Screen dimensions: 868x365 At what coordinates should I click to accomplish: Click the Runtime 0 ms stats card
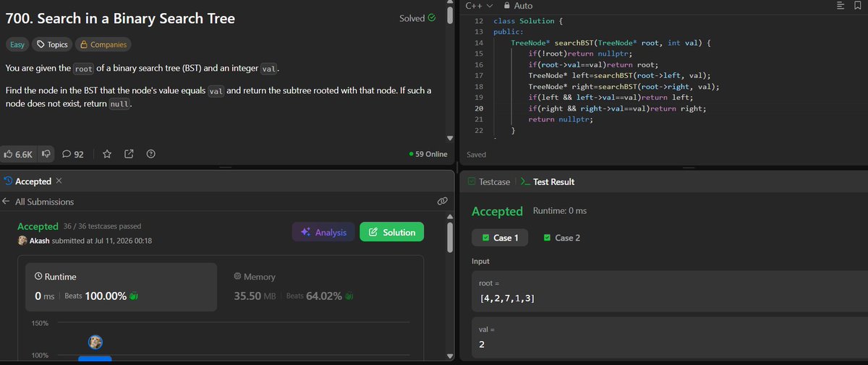[121, 287]
